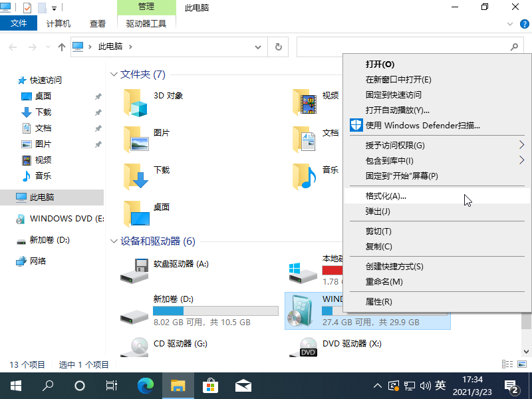Click the volume icon in the system tray
The image size is (532, 399).
point(426,385)
